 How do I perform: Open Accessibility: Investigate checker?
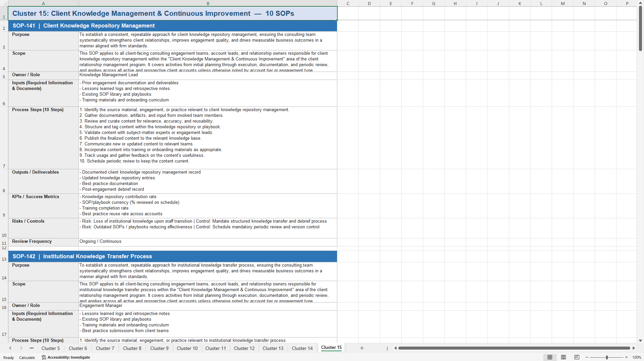[66, 357]
